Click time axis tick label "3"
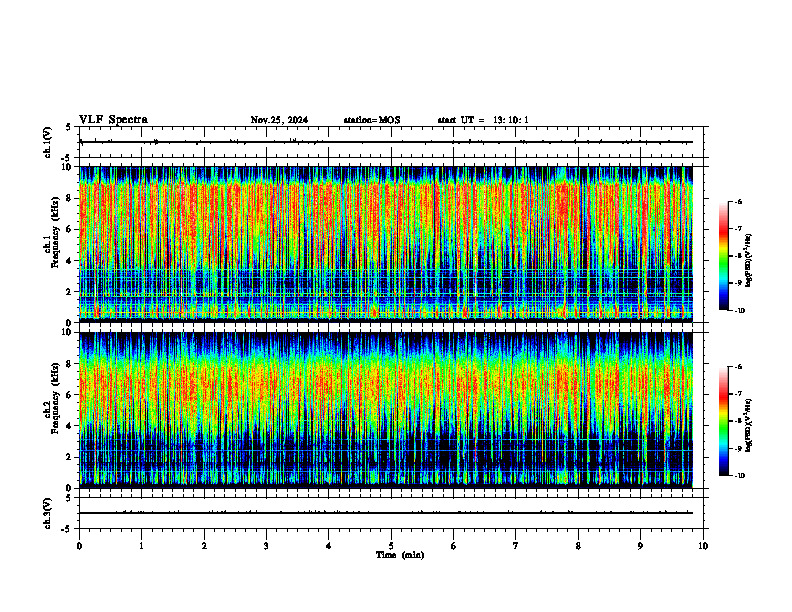Screen dimensions: 792x612 pyautogui.click(x=266, y=545)
